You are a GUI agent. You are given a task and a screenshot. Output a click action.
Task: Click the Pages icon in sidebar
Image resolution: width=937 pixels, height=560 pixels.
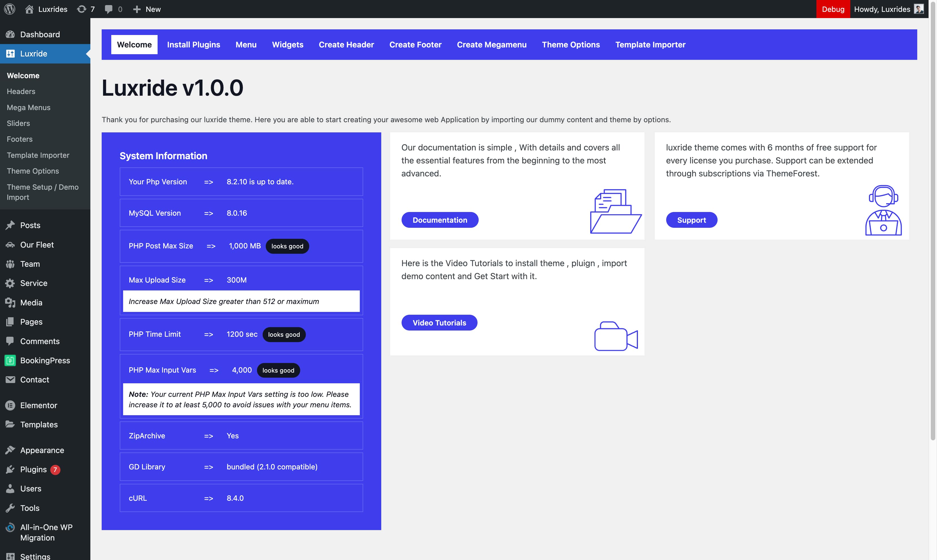(10, 322)
